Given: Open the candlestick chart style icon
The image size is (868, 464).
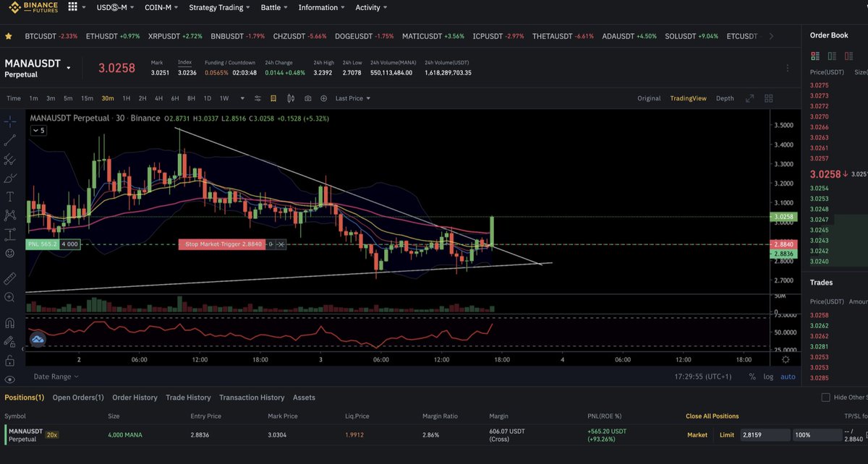Looking at the screenshot, I should (291, 98).
